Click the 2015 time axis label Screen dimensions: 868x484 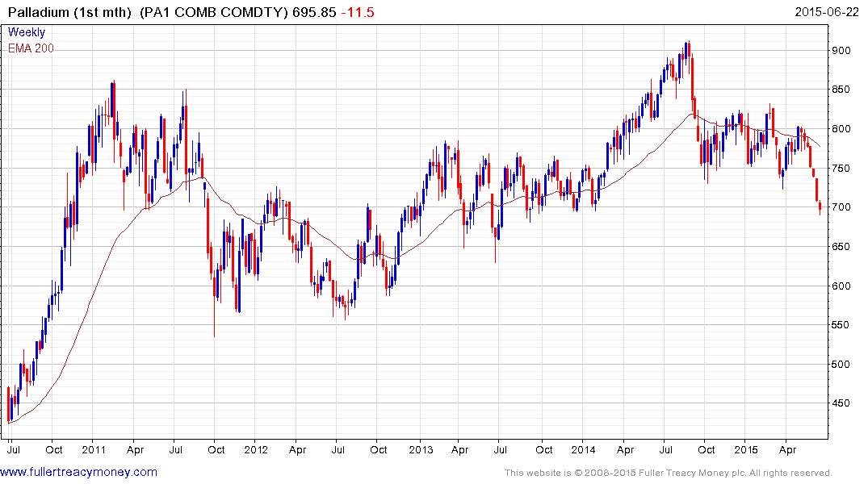(x=745, y=449)
